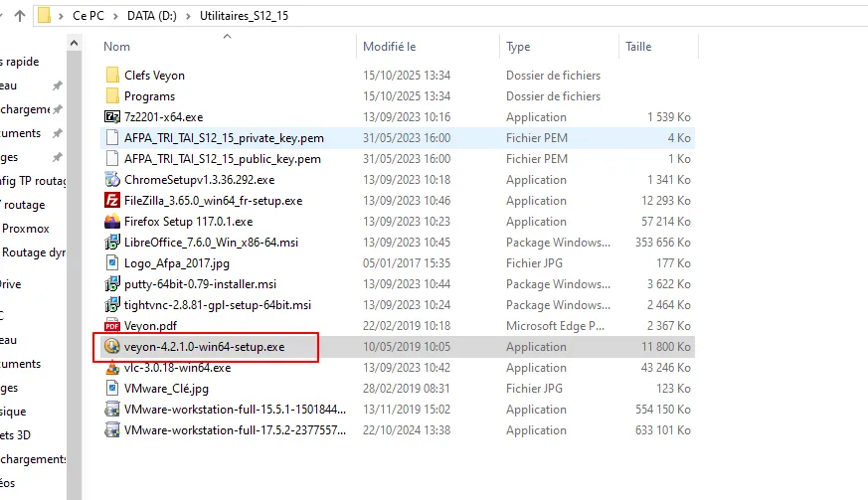Select 'rapide' quick access header
Image resolution: width=868 pixels, height=500 pixels.
point(22,62)
